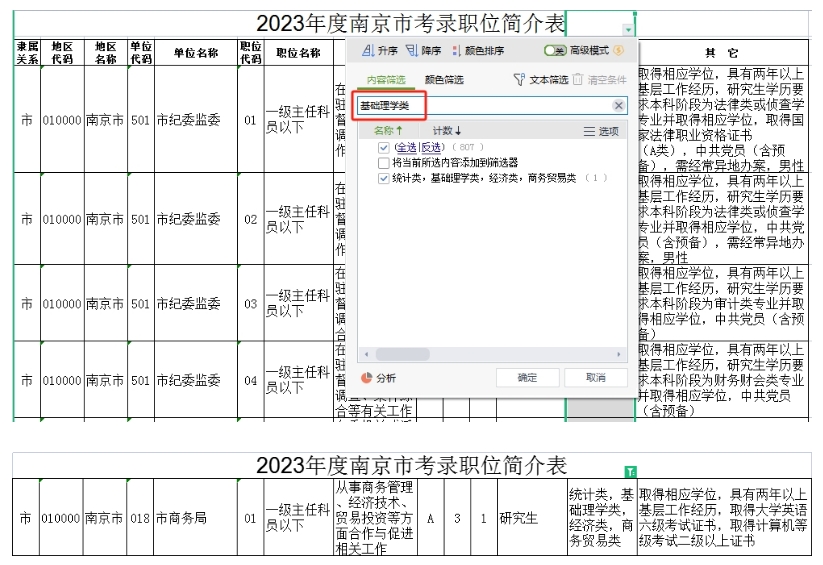
Task: Click the 文本筛选 funnel icon
Action: [518, 79]
